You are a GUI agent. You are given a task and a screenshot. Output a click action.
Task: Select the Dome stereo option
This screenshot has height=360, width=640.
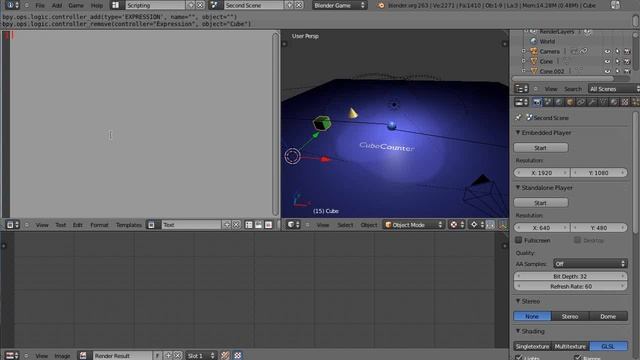(608, 316)
